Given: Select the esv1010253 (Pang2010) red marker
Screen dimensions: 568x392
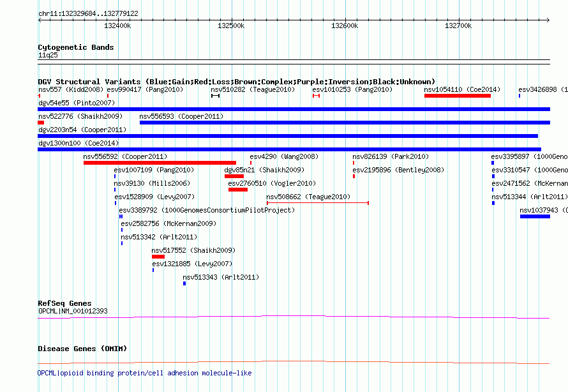Looking at the screenshot, I should (317, 96).
